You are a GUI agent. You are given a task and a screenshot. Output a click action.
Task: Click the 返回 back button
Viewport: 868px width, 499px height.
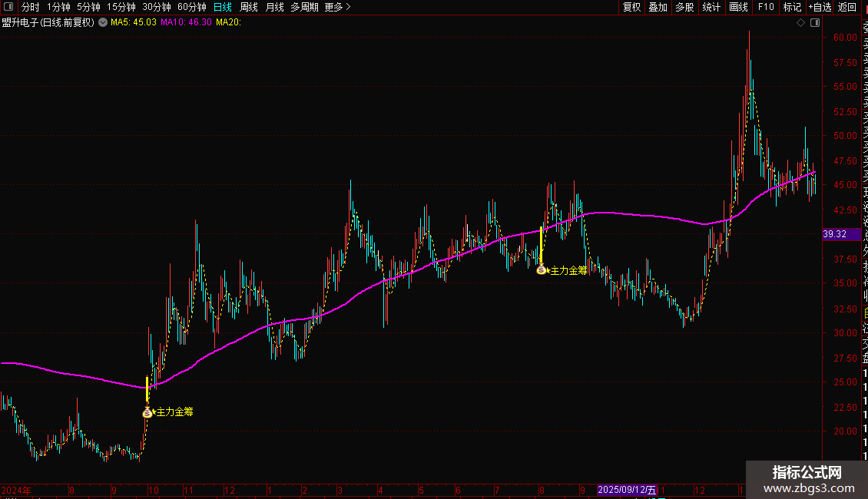pos(847,7)
